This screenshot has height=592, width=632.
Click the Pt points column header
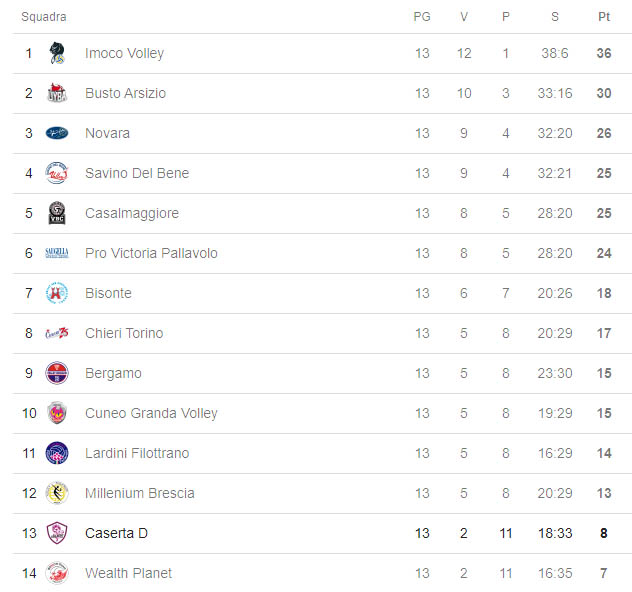[x=604, y=17]
